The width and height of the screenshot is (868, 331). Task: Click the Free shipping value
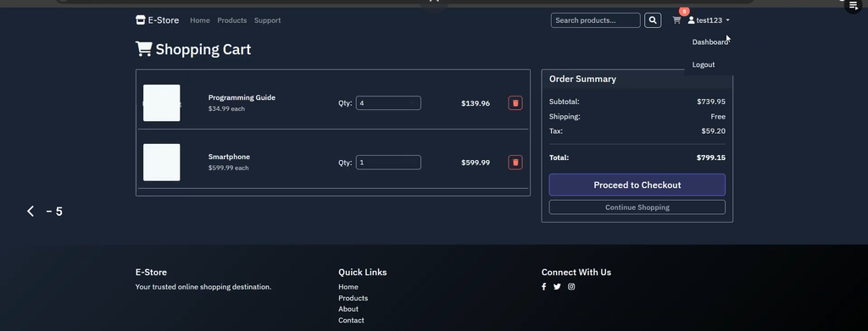pos(718,117)
